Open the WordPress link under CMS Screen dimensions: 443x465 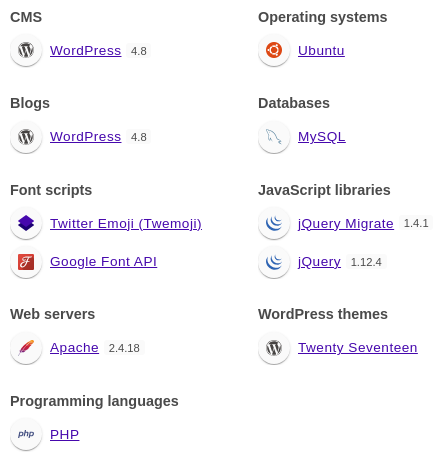coord(85,51)
